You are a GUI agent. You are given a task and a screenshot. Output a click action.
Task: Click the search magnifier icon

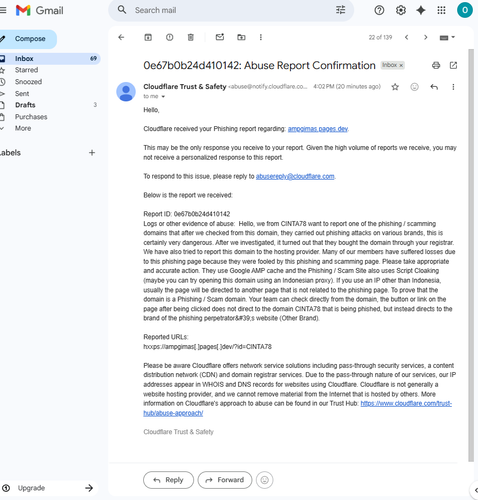coord(122,10)
